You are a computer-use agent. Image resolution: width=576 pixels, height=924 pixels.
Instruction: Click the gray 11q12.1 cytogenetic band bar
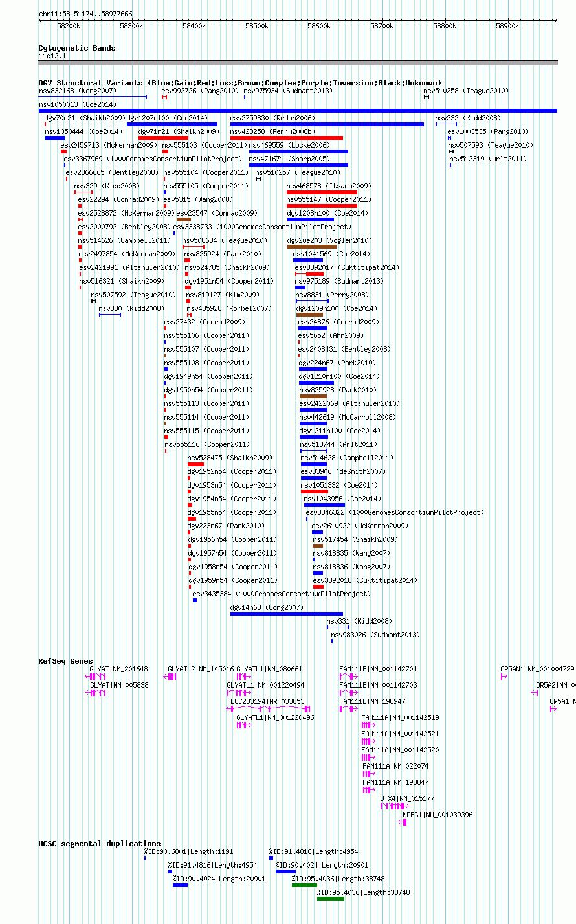298,63
